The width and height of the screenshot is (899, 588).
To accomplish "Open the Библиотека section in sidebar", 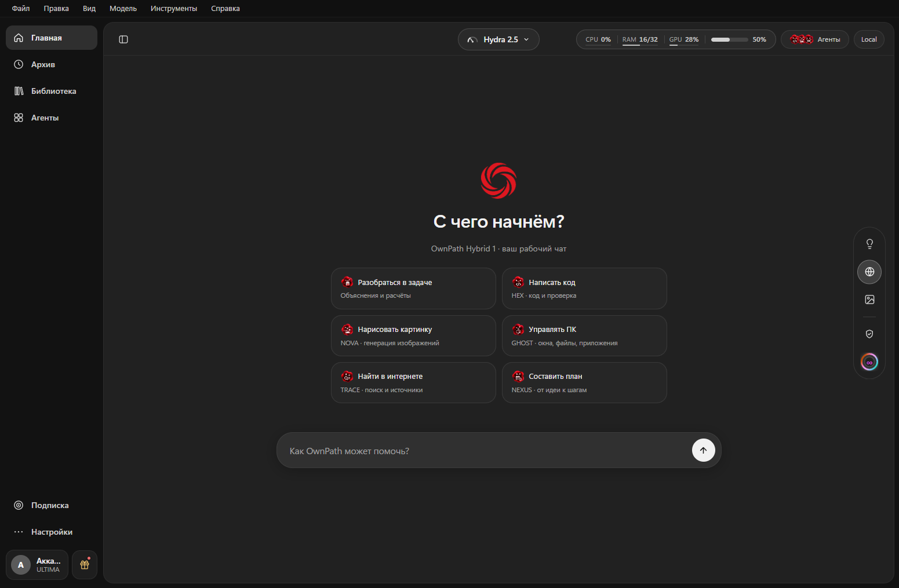I will [x=52, y=91].
